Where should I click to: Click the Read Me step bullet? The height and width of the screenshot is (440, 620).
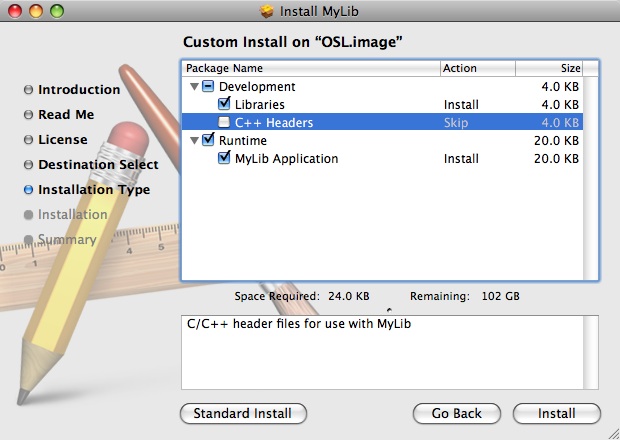[28, 115]
